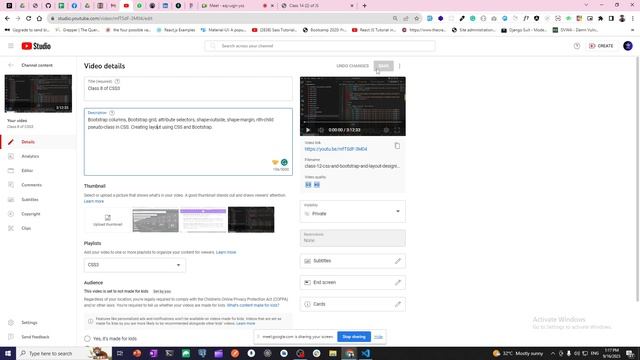640x360 pixels.
Task: Open the browser extensions puzzle icon
Action: tap(600, 18)
